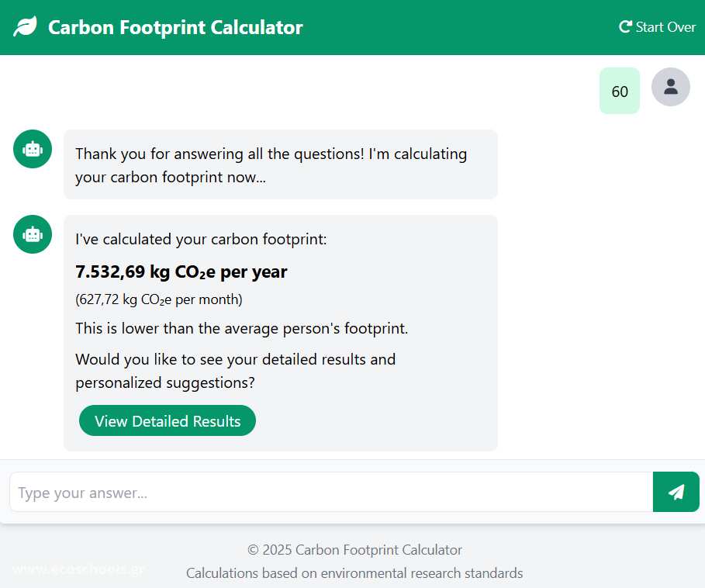Click Calculations based on environmental research standards

(354, 573)
